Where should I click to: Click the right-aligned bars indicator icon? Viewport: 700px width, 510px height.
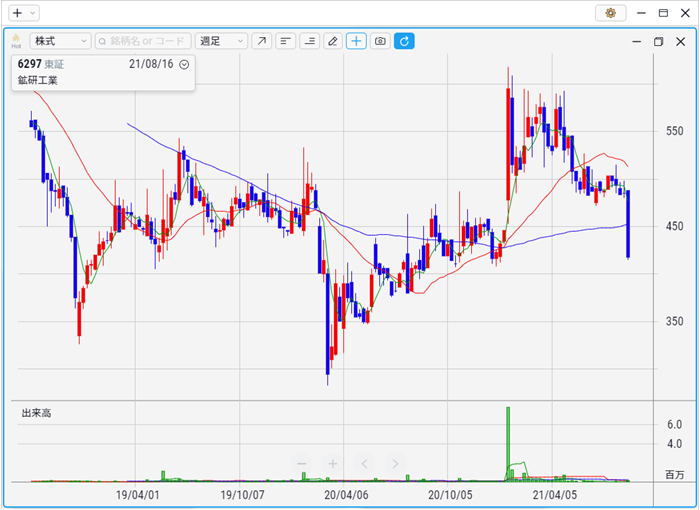309,41
